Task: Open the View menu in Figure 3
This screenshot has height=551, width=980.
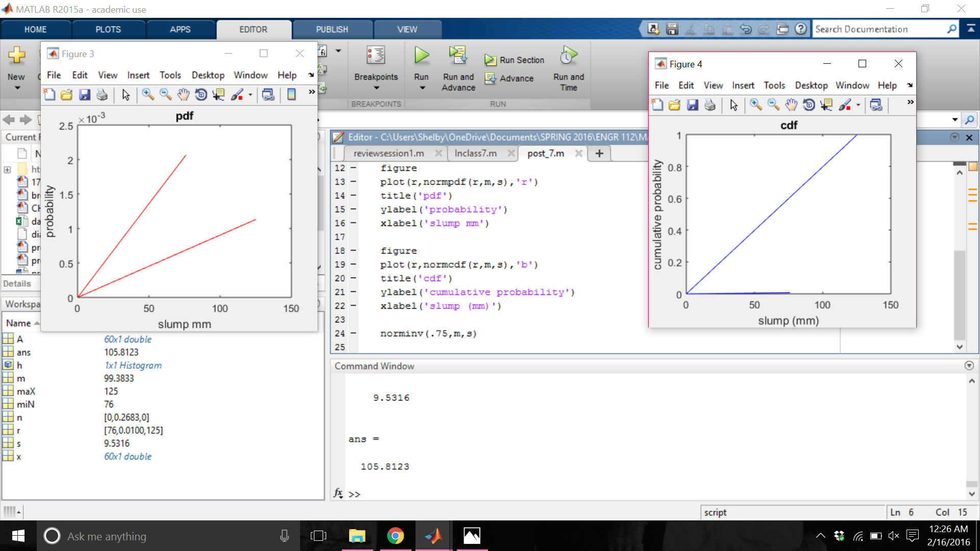Action: pos(108,74)
